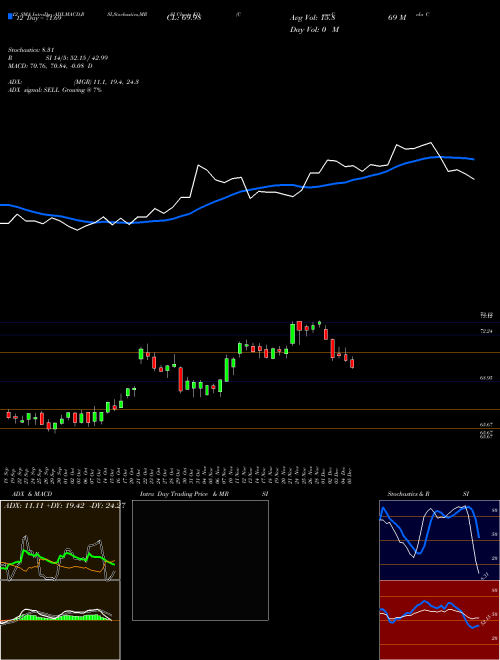The image size is (500, 660).
Task: Click the blue 12 Day SMA legend square
Action: [x=10, y=16]
